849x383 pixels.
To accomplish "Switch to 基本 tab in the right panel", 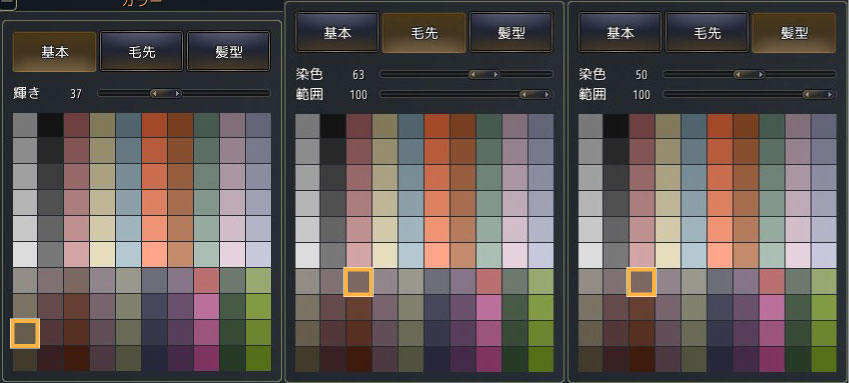I will coord(620,33).
